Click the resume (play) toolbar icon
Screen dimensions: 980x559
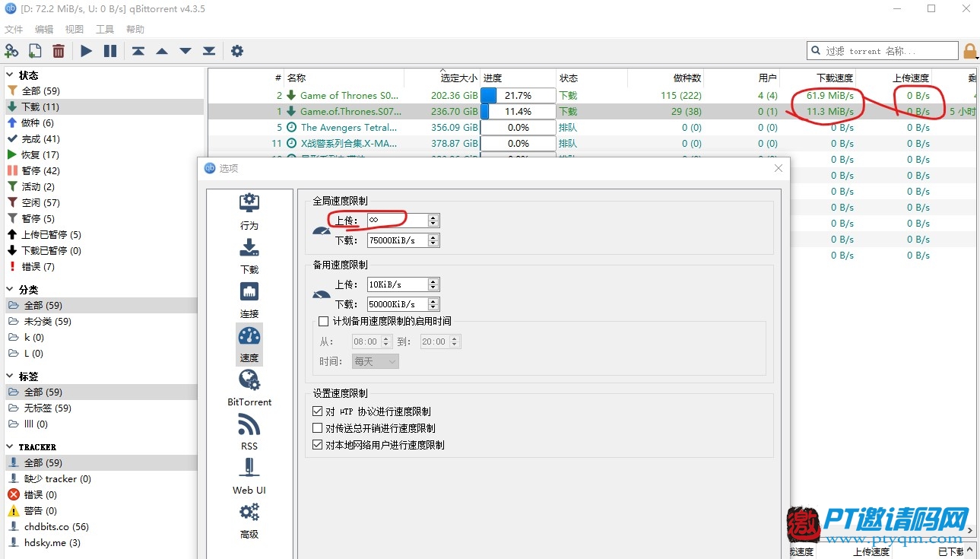tap(87, 51)
